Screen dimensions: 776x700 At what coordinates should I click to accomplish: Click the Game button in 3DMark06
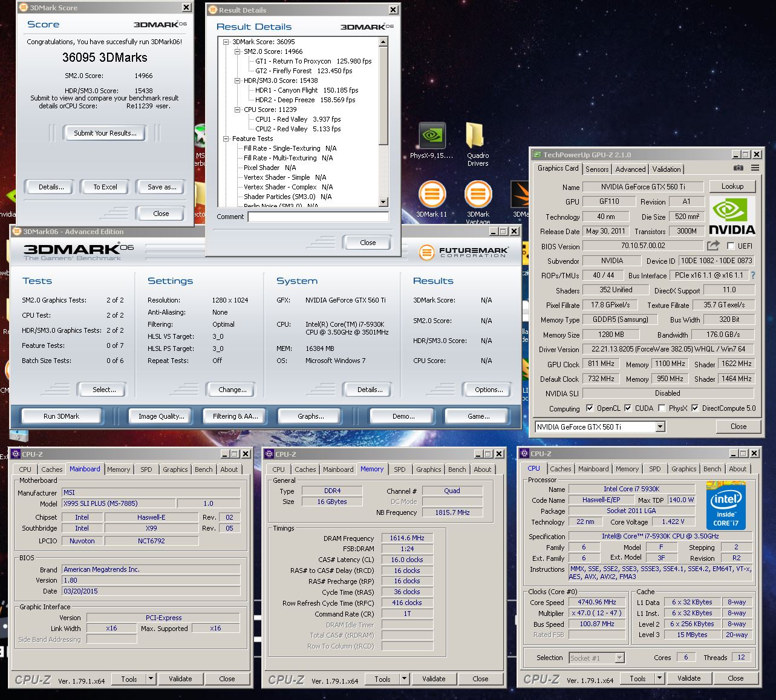[x=478, y=416]
